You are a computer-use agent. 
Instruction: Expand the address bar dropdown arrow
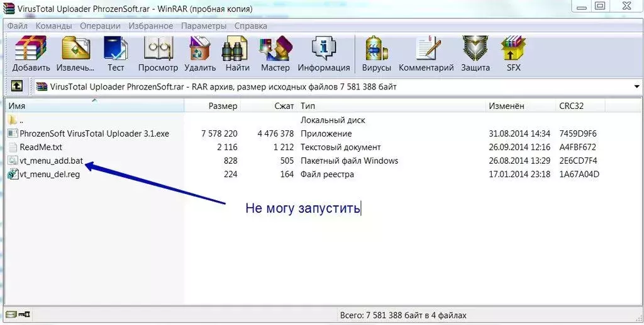[636, 87]
